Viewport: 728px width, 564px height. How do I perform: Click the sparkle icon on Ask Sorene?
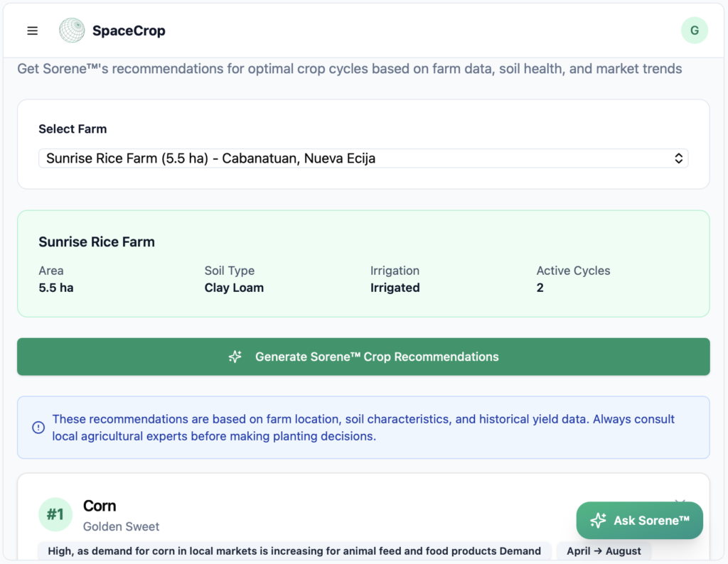tap(598, 521)
